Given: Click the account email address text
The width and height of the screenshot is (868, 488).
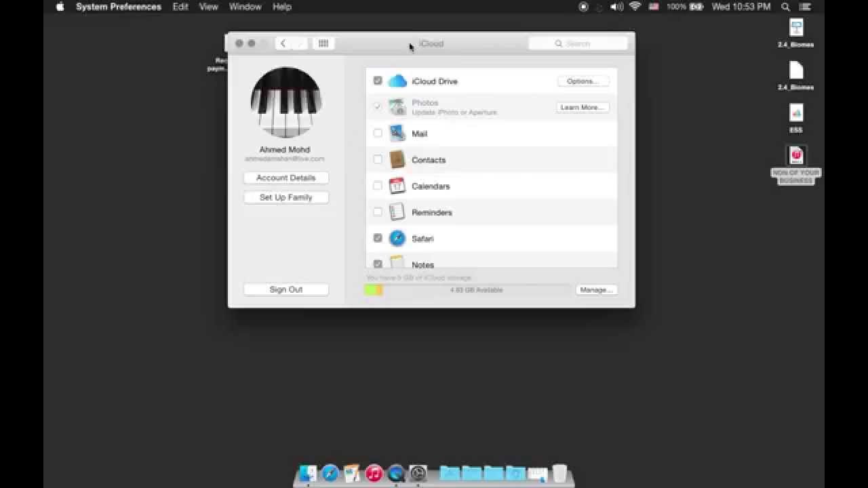Looking at the screenshot, I should click(285, 159).
